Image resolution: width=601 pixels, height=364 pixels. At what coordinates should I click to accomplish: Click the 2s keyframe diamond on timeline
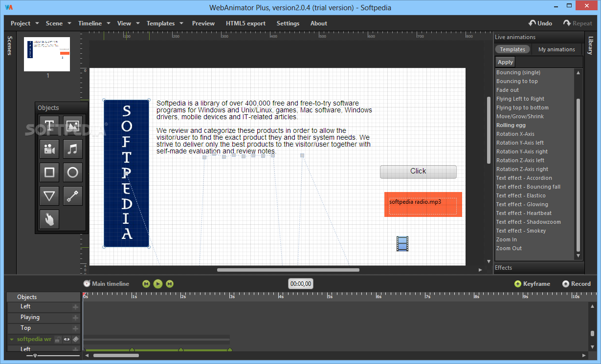click(x=181, y=350)
